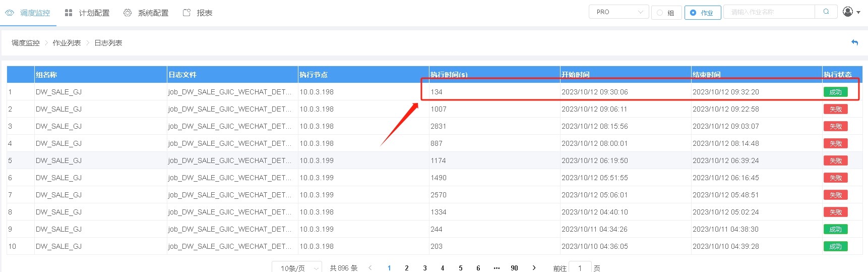Open the 10条/页 page size dropdown

pos(297,268)
